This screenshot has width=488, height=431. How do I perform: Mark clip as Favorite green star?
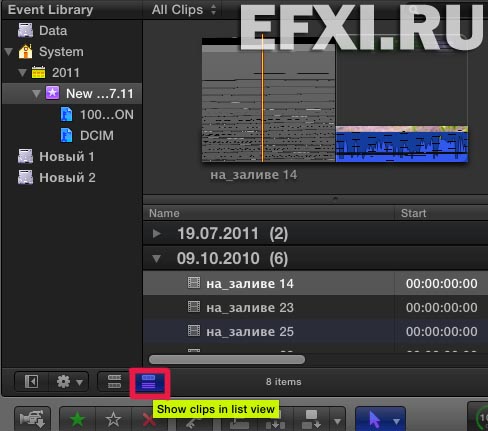coord(77,419)
